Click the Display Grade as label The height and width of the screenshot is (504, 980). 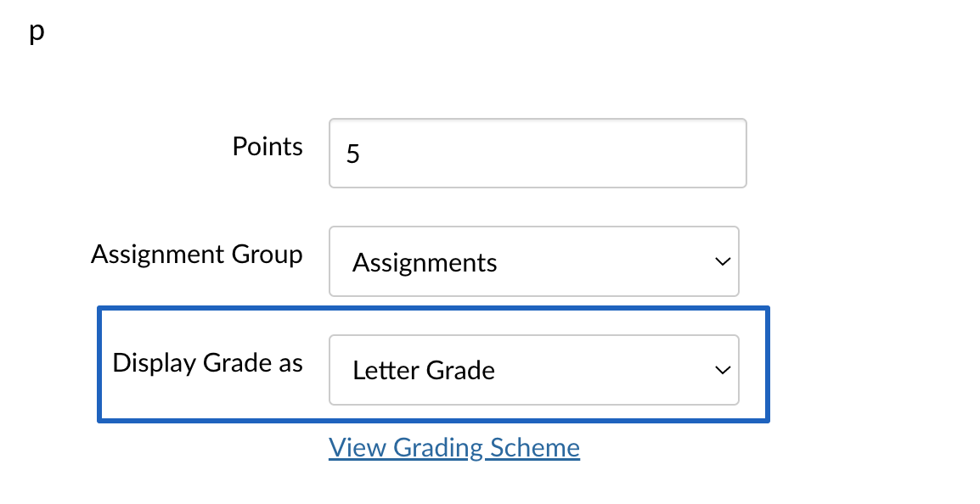click(x=207, y=363)
